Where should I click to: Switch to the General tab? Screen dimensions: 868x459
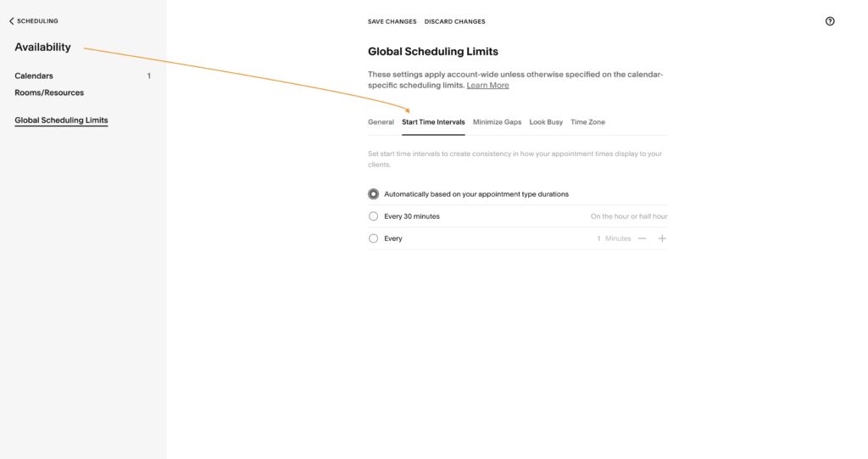pyautogui.click(x=381, y=122)
